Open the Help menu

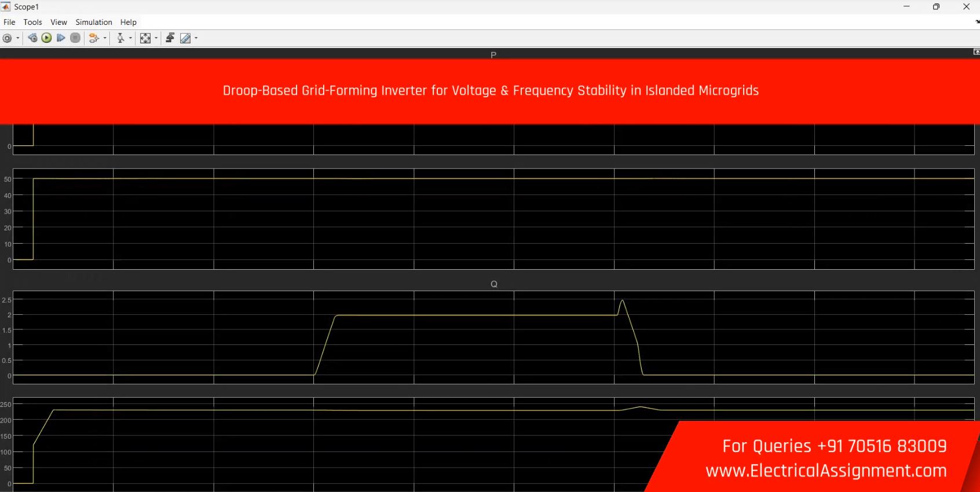click(129, 22)
